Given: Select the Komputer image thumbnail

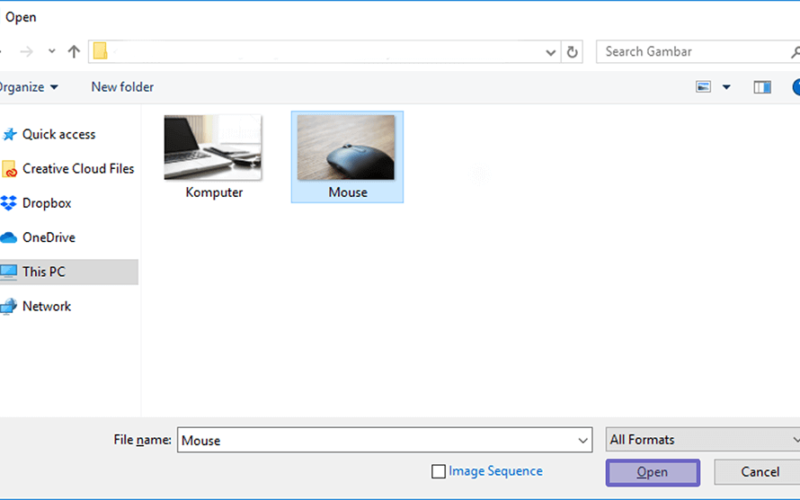Looking at the screenshot, I should (x=213, y=147).
